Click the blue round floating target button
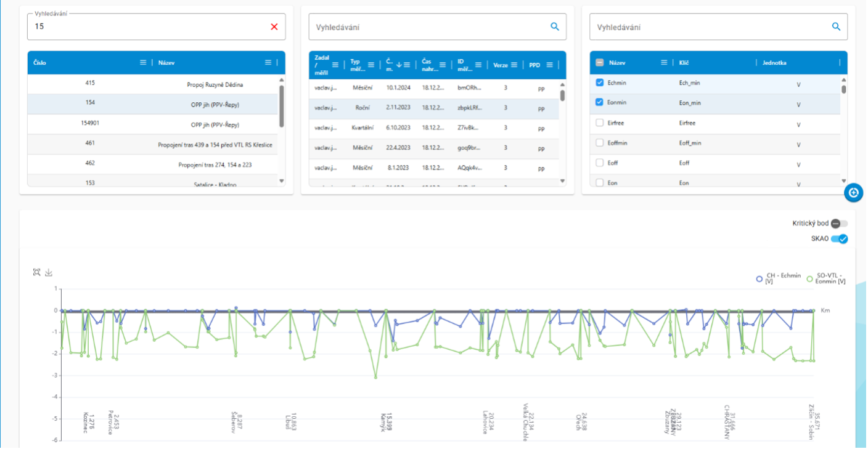 coord(853,193)
